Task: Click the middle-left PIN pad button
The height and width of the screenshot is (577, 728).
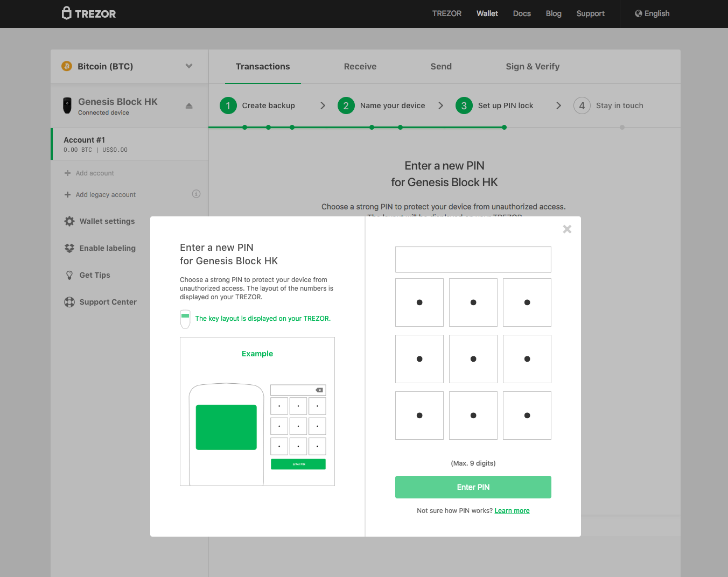Action: 419,359
